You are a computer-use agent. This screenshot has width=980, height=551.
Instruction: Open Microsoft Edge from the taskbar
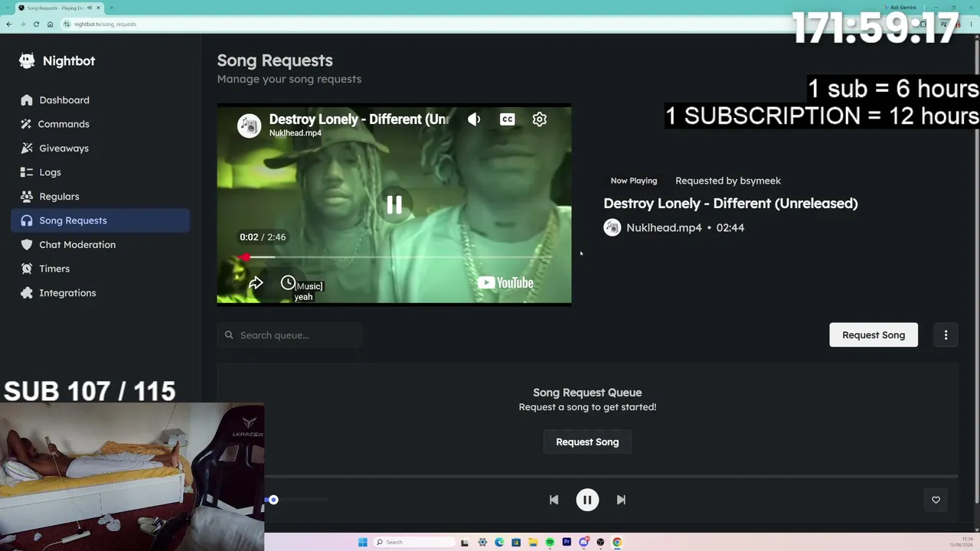pyautogui.click(x=499, y=543)
